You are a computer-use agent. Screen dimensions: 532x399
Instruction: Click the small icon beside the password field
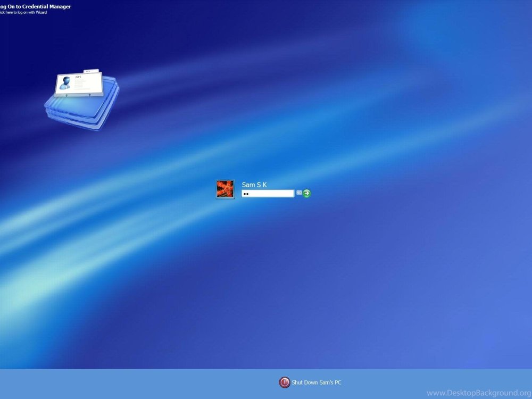(x=300, y=193)
